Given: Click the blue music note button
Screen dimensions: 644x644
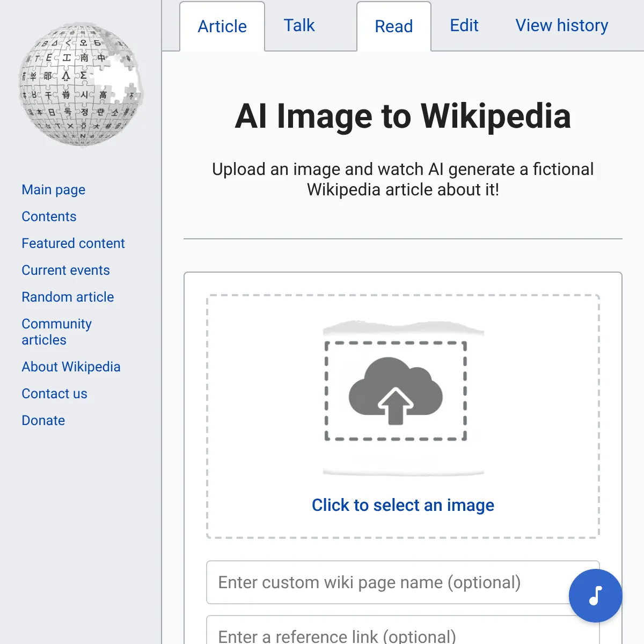Looking at the screenshot, I should coord(596,596).
